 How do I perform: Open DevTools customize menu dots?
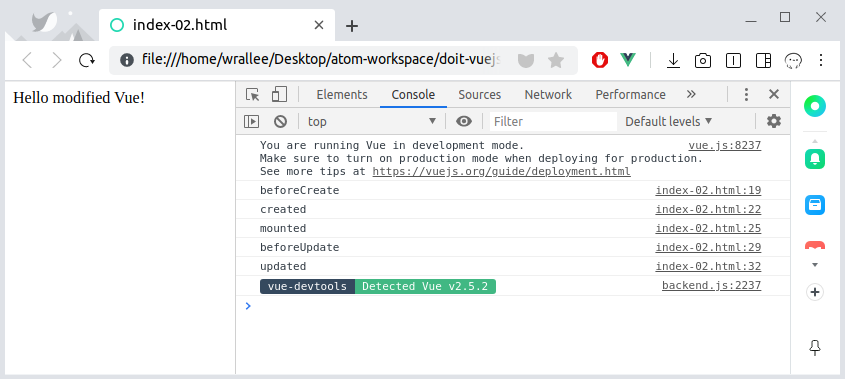tap(746, 95)
